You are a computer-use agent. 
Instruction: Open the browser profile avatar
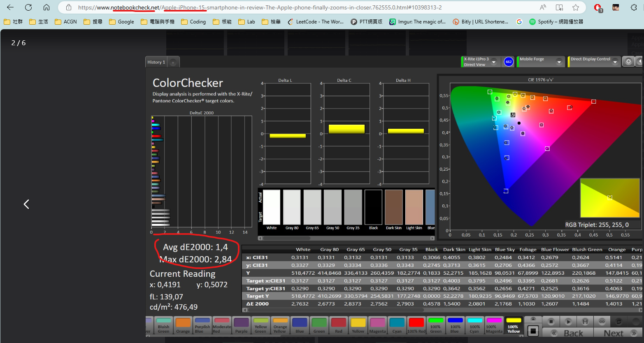(x=616, y=7)
